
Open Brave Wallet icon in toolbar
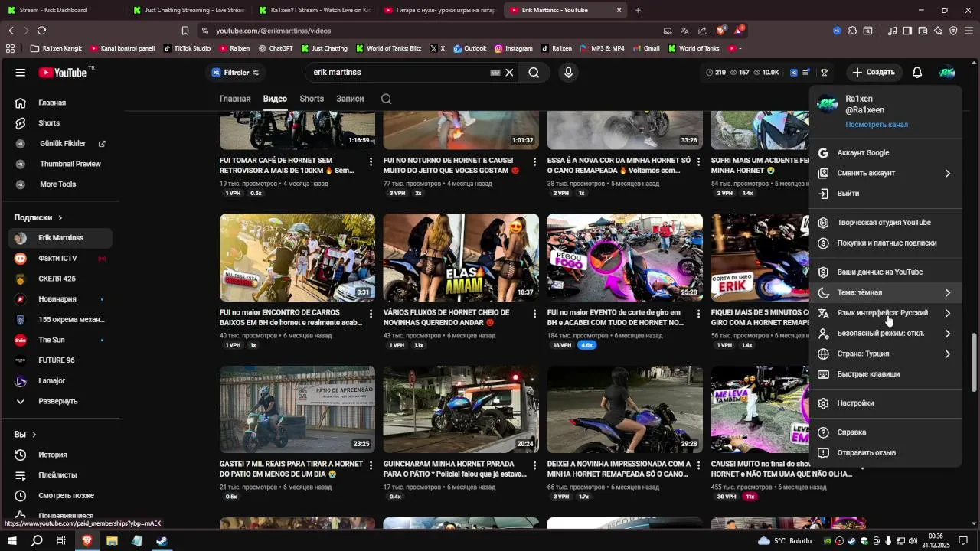tap(923, 31)
